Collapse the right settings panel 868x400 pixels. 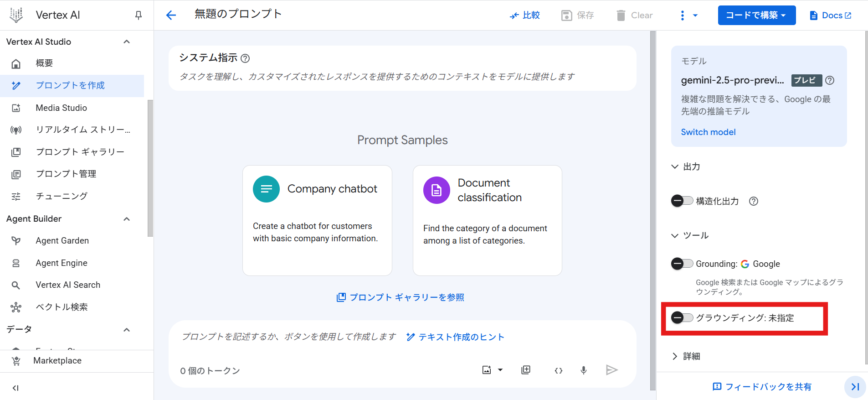point(855,387)
